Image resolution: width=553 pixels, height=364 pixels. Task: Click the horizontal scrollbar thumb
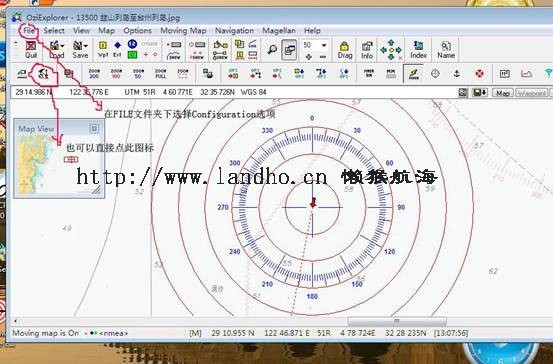(397, 321)
